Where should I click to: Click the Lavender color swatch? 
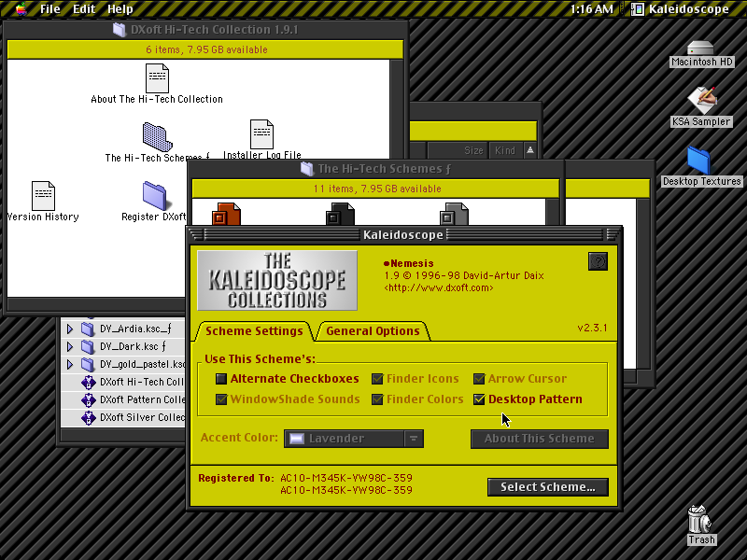297,439
